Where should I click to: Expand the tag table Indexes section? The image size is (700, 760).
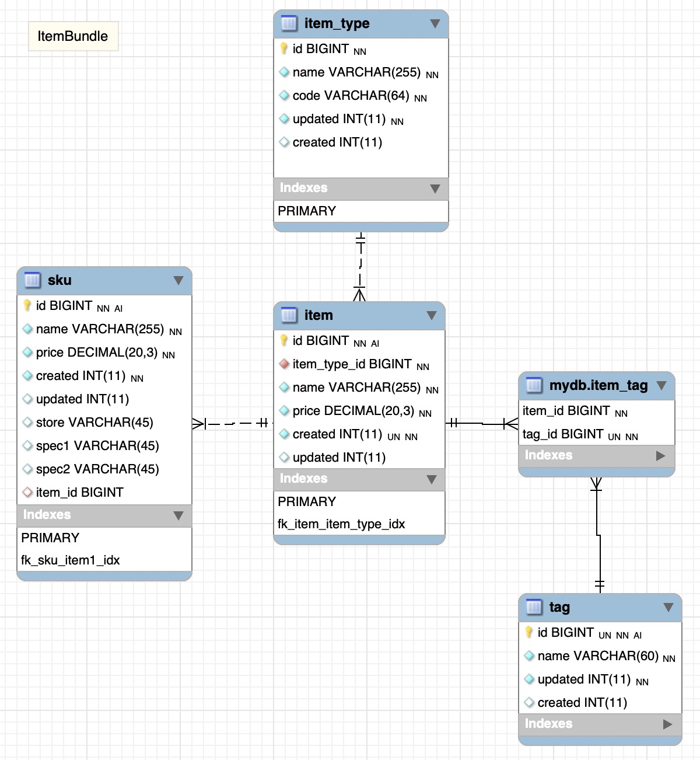[668, 724]
